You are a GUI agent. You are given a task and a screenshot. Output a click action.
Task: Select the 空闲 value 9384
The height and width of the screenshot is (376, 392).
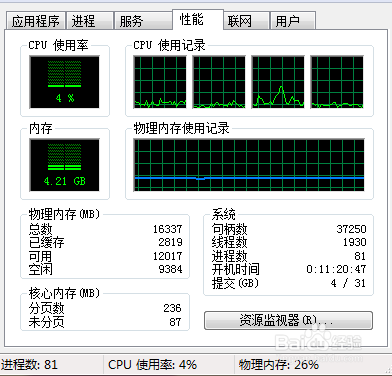(170, 269)
